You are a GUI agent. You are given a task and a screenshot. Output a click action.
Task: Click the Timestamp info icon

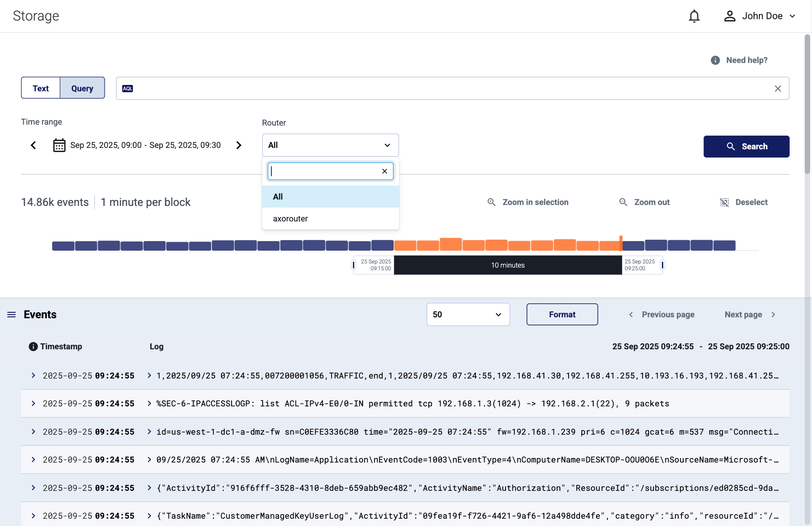(x=33, y=347)
